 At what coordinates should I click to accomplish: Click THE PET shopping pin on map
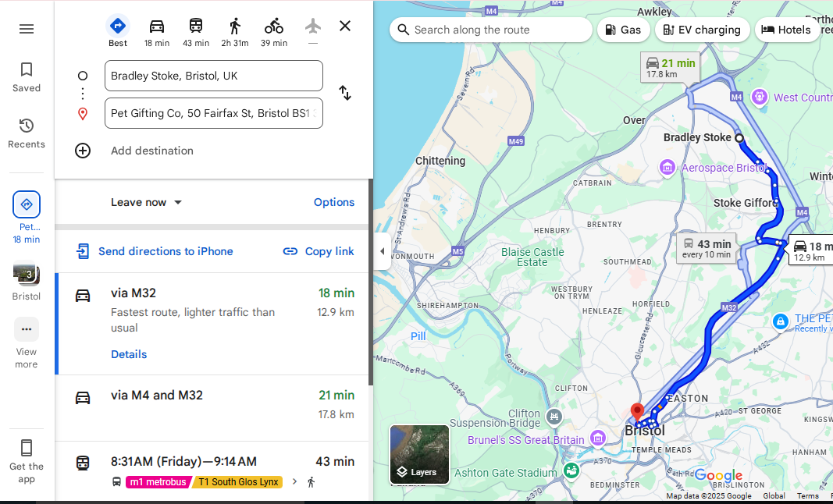[x=781, y=321]
